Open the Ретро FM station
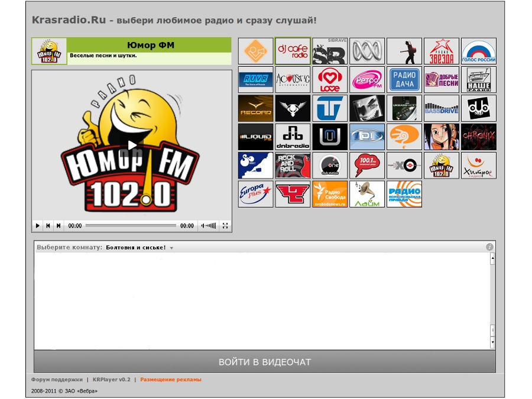Screen dimensions: 532x399 367,80
